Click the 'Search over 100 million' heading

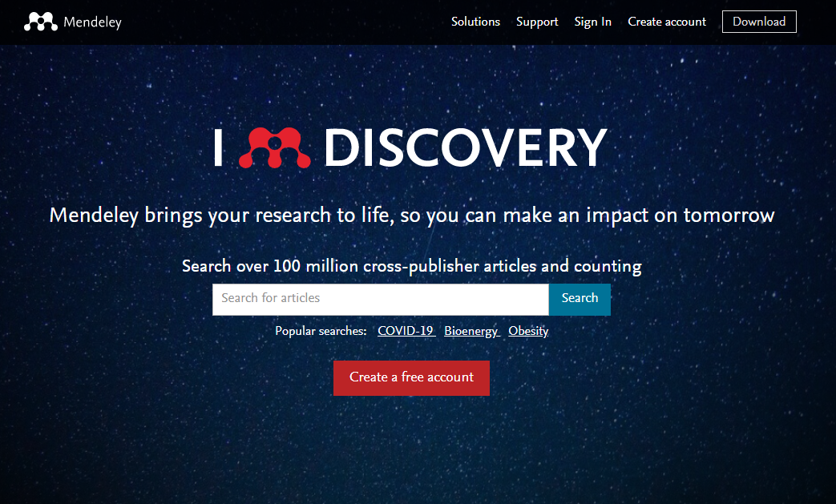click(412, 265)
